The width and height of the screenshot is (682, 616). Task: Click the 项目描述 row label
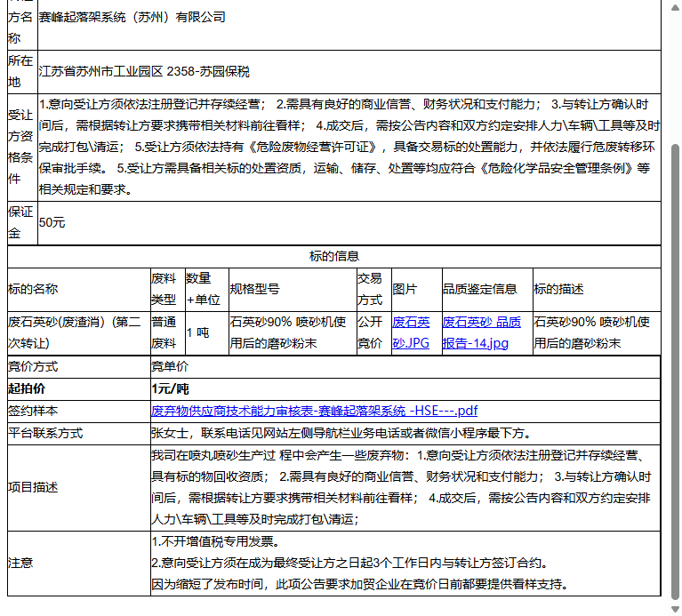click(33, 488)
